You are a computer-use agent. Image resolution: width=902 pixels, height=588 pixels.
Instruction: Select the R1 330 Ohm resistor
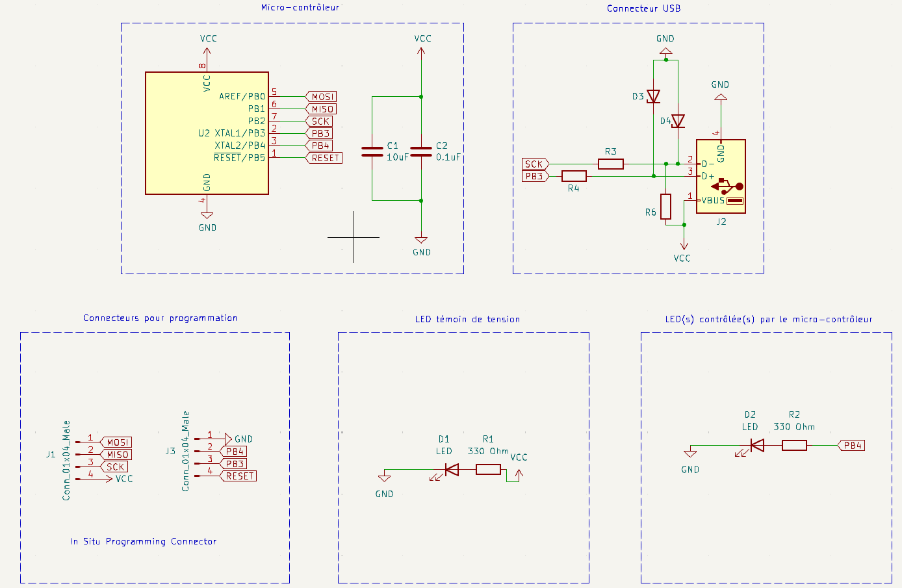488,470
